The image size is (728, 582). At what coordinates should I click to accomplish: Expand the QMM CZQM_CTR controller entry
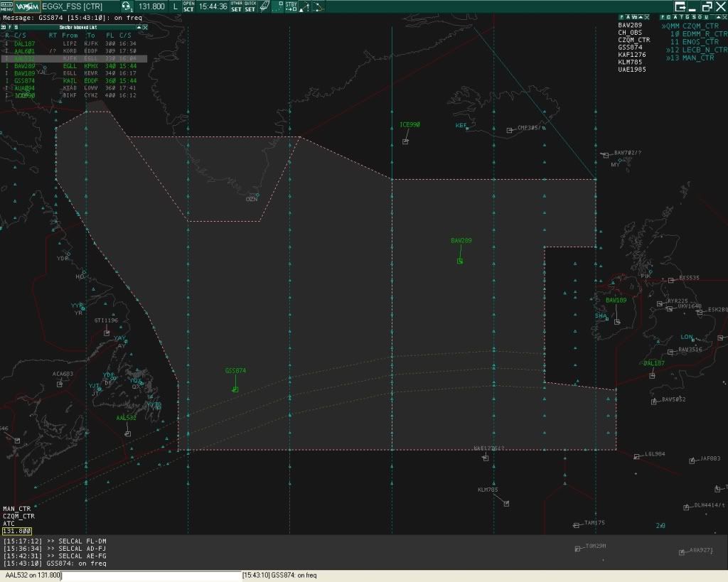(665, 26)
